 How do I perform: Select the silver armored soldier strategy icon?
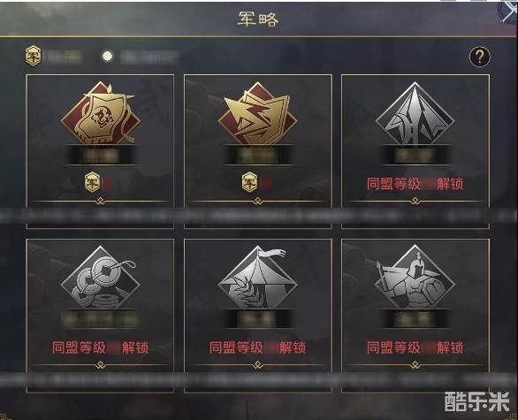point(415,278)
